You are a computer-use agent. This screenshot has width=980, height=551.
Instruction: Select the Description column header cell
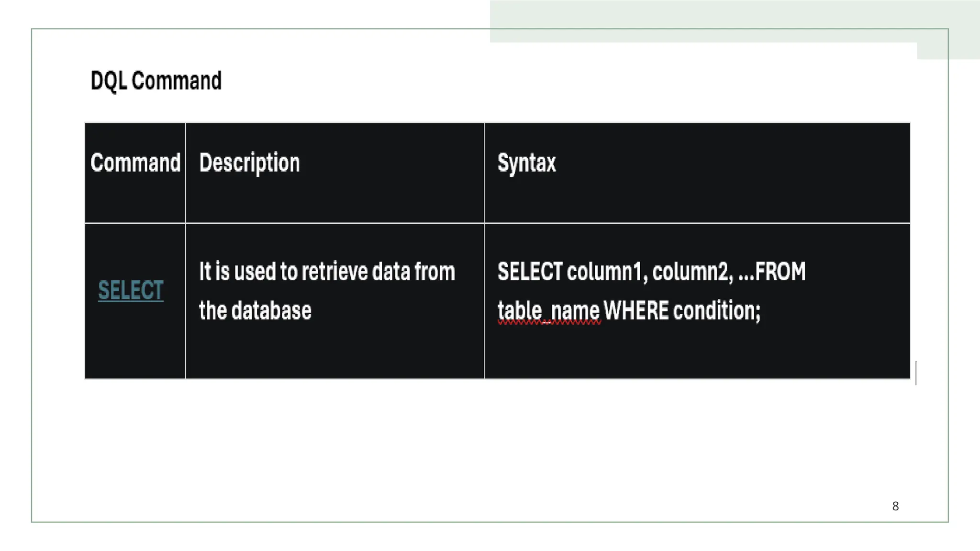(334, 173)
